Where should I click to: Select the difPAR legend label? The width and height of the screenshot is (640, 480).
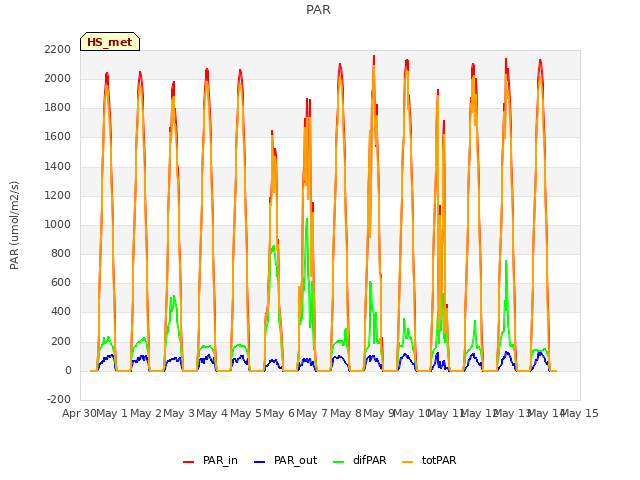point(369,460)
